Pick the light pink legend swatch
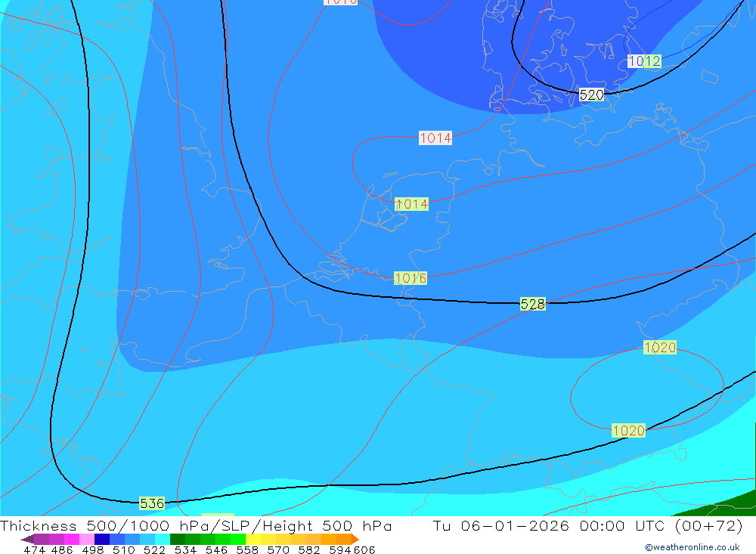 tap(87, 539)
